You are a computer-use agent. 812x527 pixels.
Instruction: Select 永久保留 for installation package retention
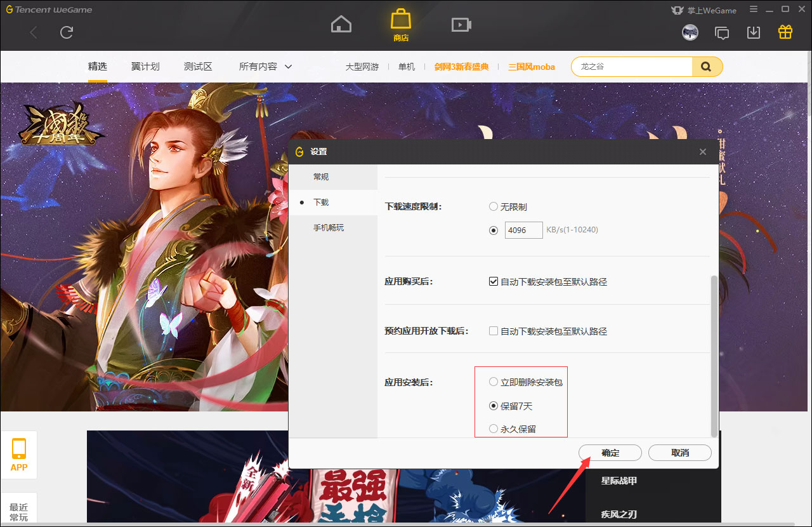(494, 429)
